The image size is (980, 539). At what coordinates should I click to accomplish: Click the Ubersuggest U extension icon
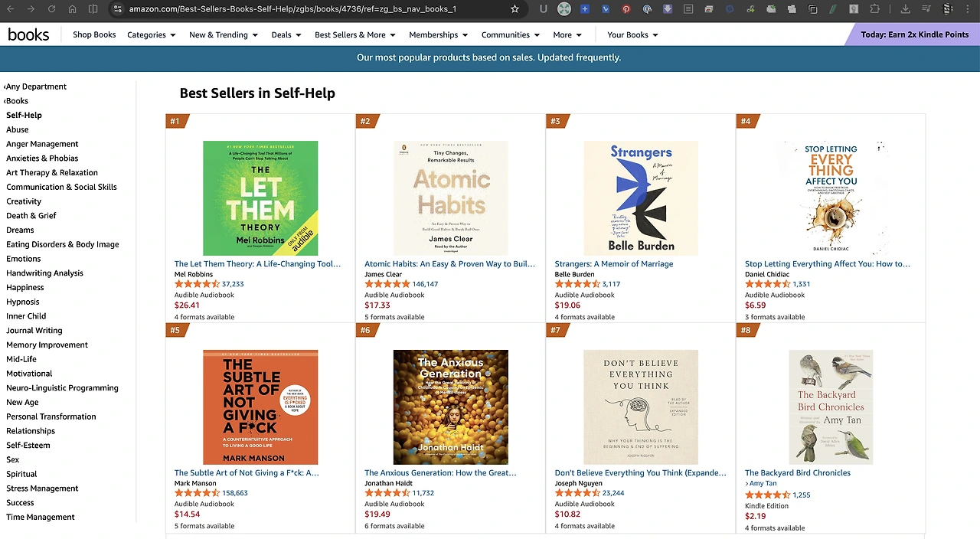(x=544, y=8)
